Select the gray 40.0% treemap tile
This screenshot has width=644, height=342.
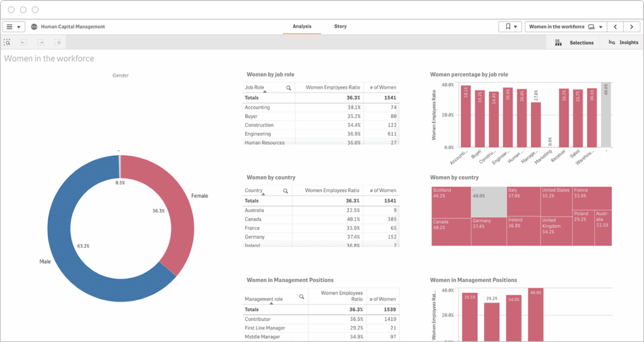click(489, 202)
